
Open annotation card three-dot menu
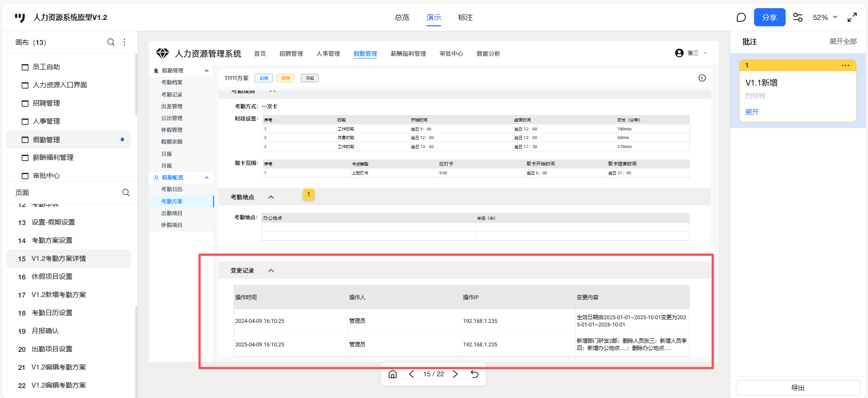845,65
